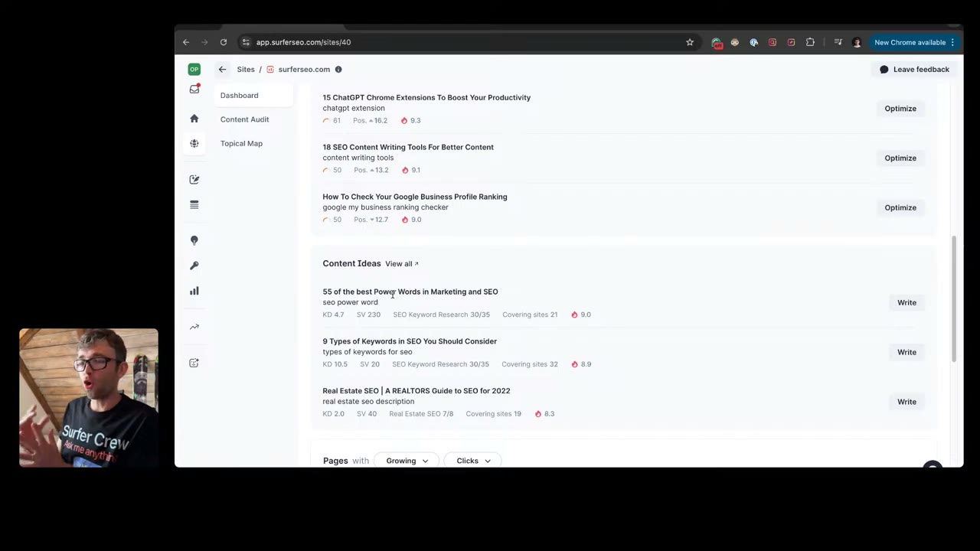
Task: Click the green OP workspace avatar
Action: coord(194,69)
